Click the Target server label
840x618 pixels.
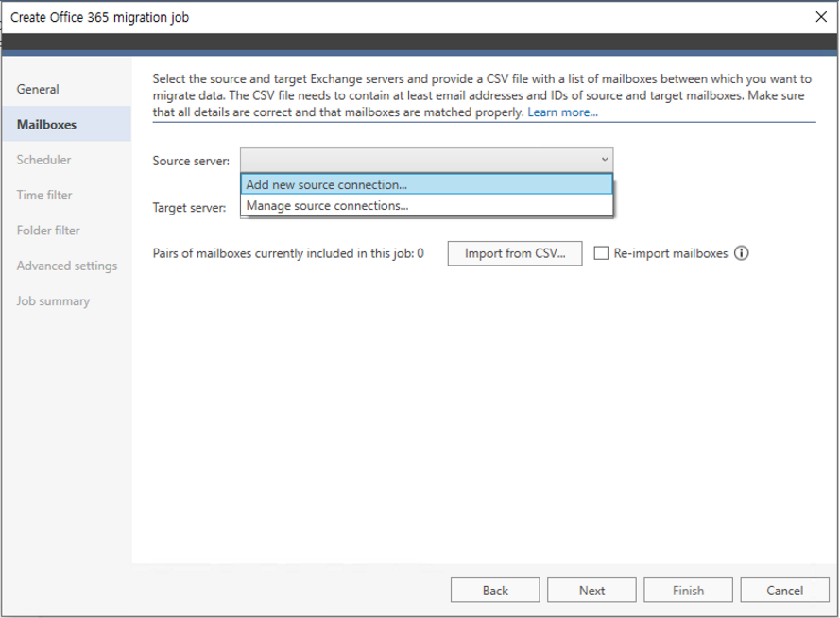click(x=189, y=207)
